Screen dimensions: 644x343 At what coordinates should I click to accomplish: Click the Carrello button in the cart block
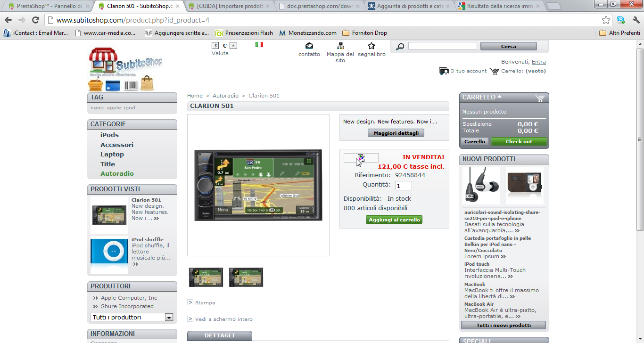pos(474,141)
